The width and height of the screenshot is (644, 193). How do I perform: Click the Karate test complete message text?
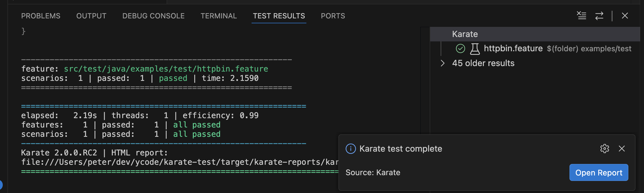coord(401,149)
